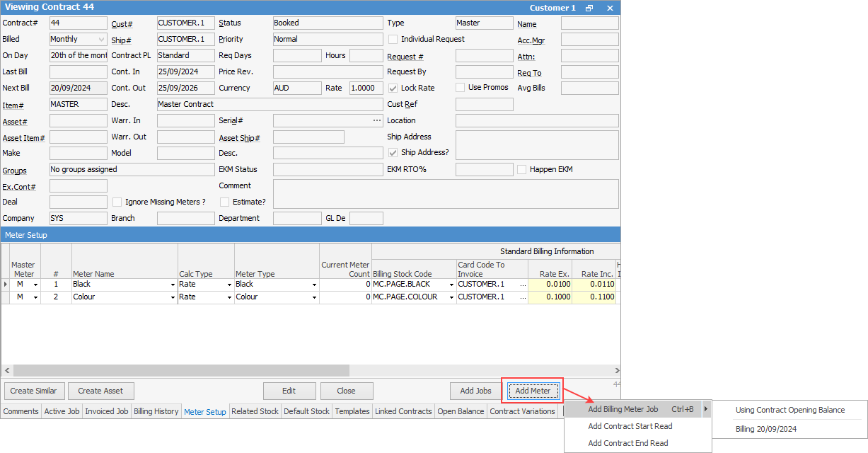Viewport: 868px width, 453px height.
Task: Click the ellipsis button in Serial# field
Action: point(377,120)
